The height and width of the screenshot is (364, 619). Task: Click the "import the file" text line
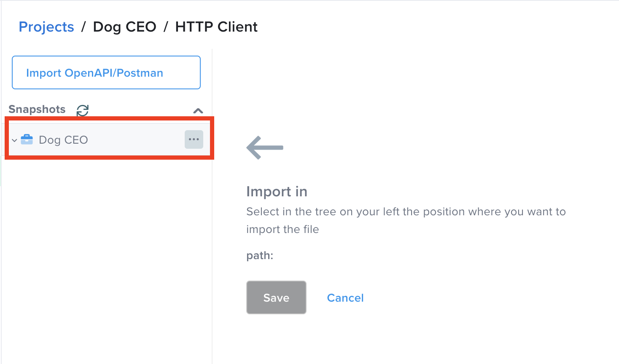283,229
